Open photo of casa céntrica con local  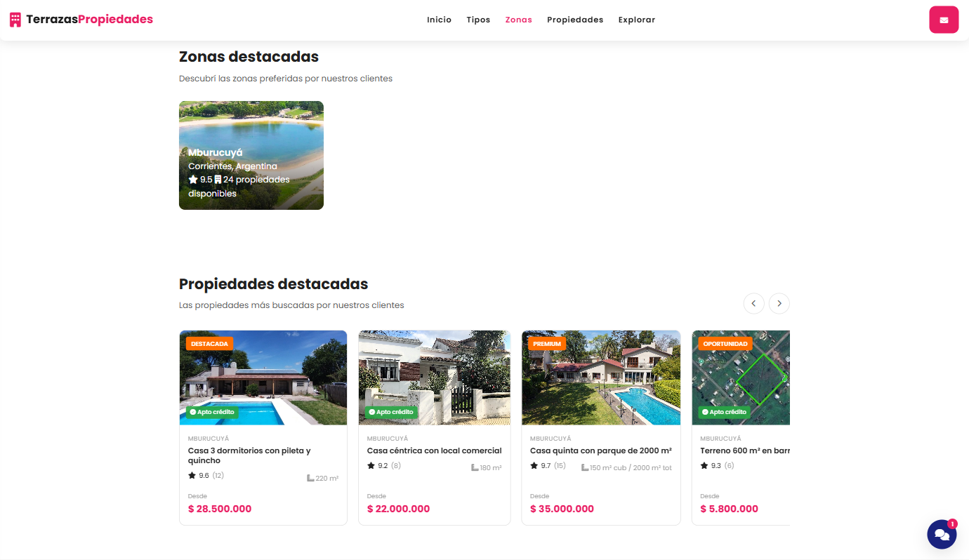[435, 378]
